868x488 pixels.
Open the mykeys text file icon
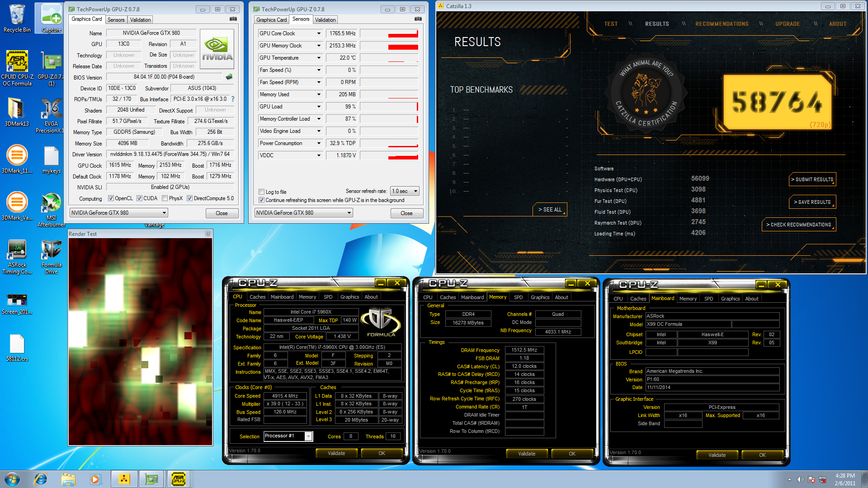51,159
